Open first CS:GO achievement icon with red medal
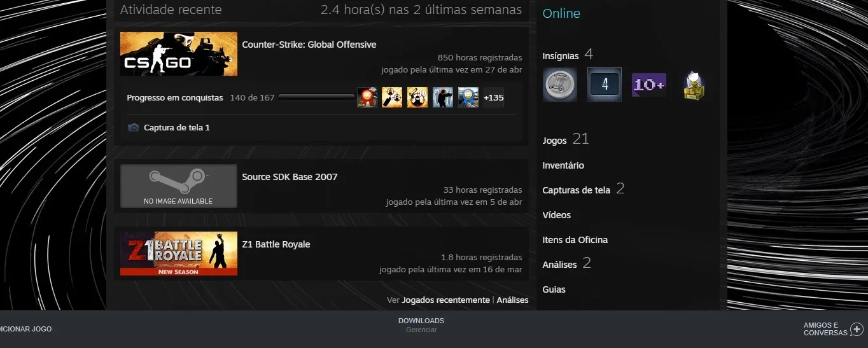The width and height of the screenshot is (868, 348). click(367, 97)
